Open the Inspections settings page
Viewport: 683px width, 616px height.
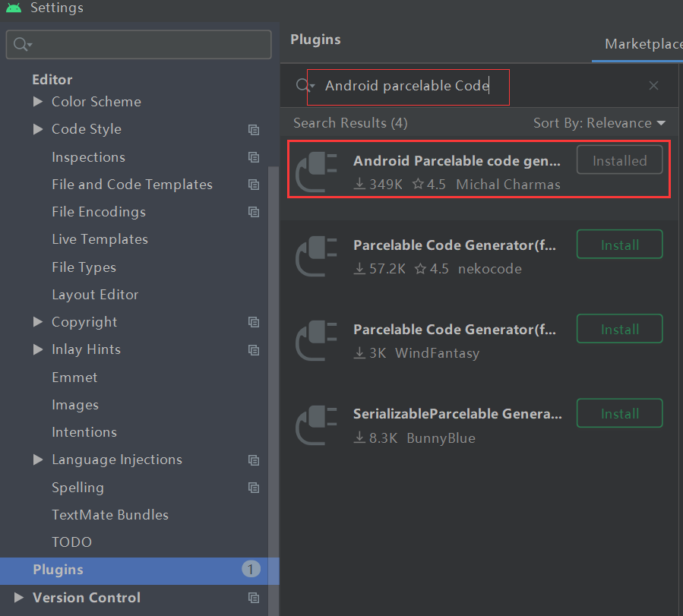coord(88,157)
